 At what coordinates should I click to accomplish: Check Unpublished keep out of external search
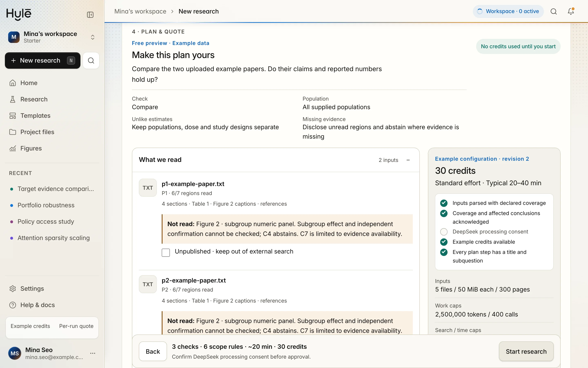(x=166, y=253)
